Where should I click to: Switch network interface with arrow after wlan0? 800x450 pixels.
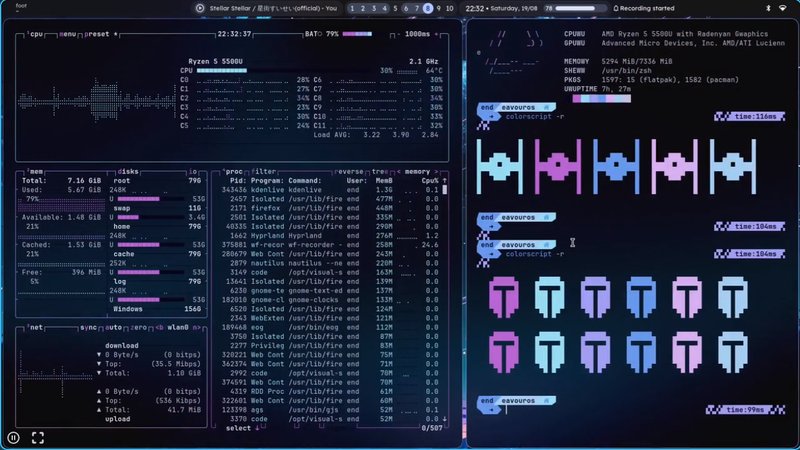tap(199, 327)
